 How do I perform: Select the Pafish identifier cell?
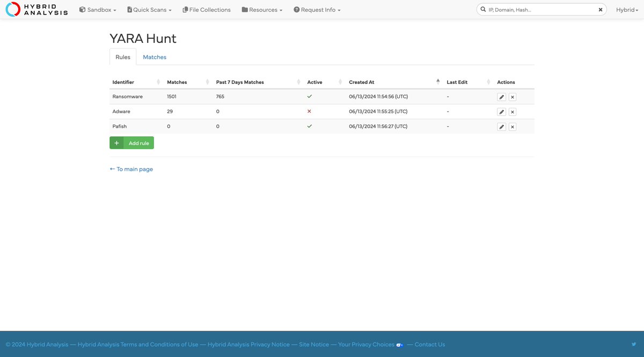pyautogui.click(x=120, y=127)
